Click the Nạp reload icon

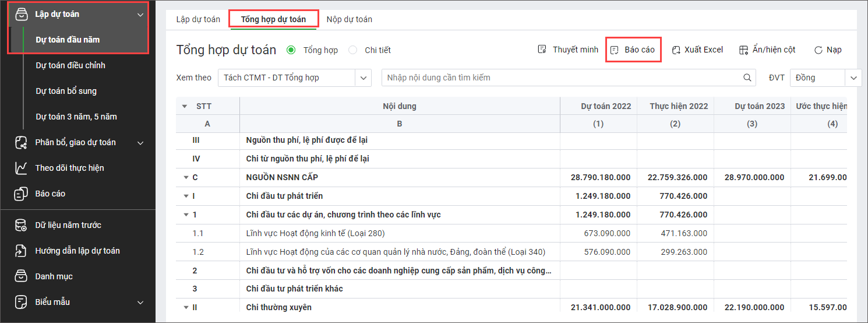coord(818,50)
